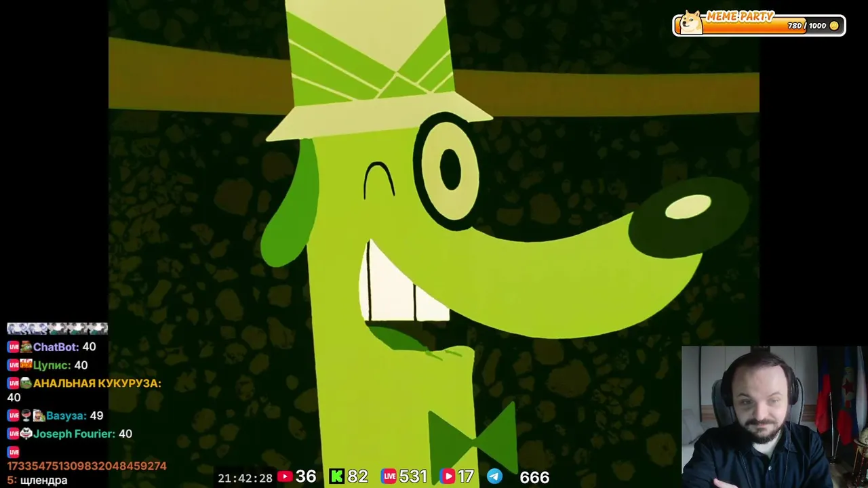Click the АНАЛЬНАЯ КУКУРУЗА username in chat
This screenshot has height=488, width=868.
[x=97, y=383]
